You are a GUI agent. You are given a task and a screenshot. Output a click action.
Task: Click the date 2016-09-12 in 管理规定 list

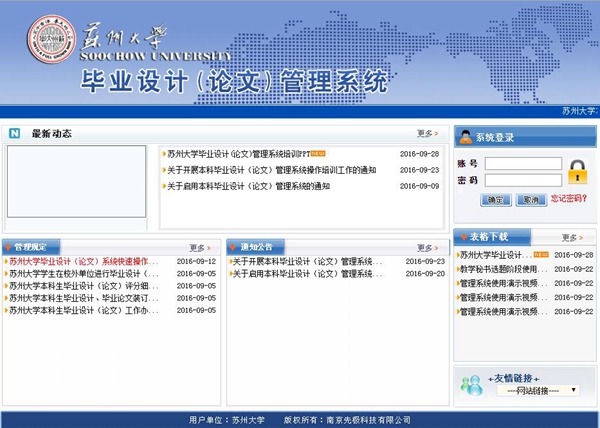tap(196, 261)
